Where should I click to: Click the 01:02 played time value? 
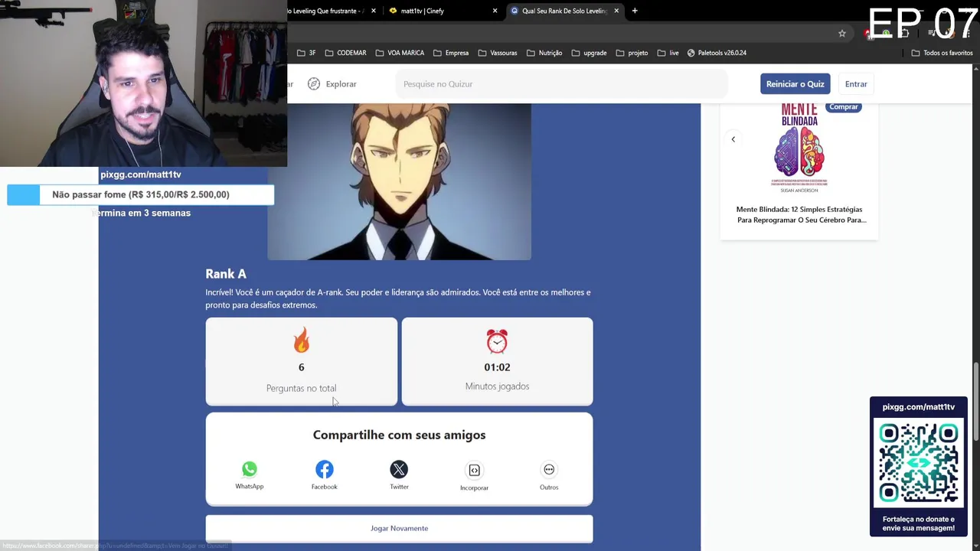pos(497,367)
